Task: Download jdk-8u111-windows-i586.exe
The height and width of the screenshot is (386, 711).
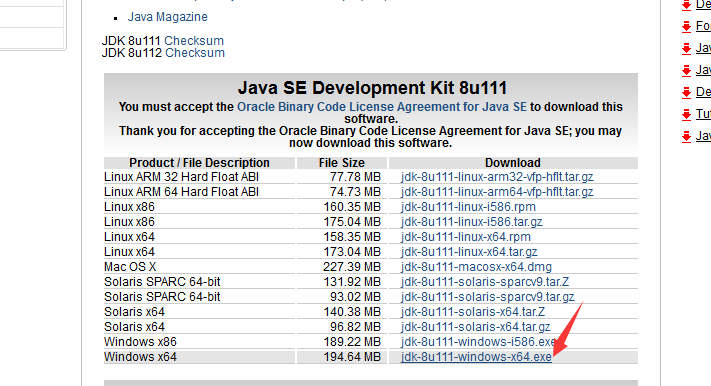Action: 478,342
